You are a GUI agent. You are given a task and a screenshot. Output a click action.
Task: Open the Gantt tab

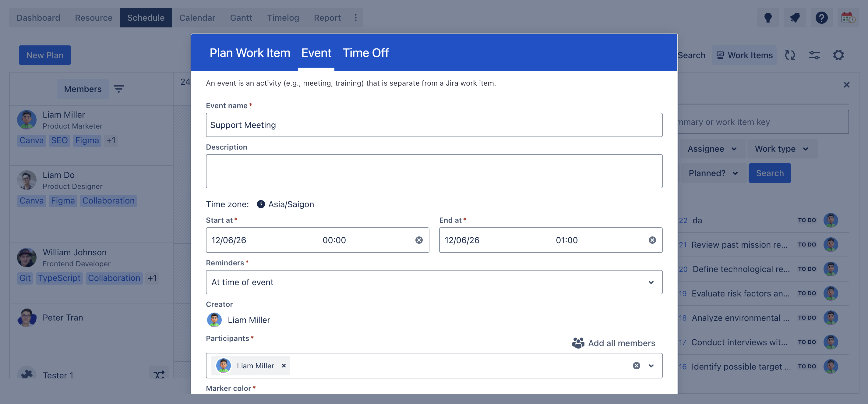(241, 18)
